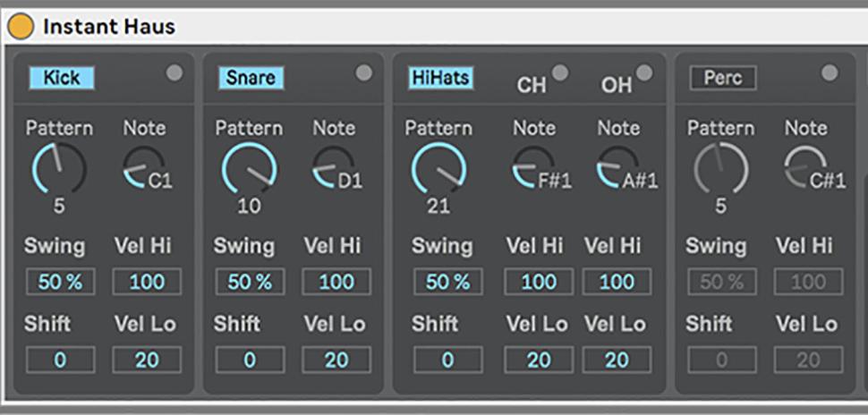The height and width of the screenshot is (415, 868).
Task: Enable the Perc section toggle
Action: coord(722,78)
